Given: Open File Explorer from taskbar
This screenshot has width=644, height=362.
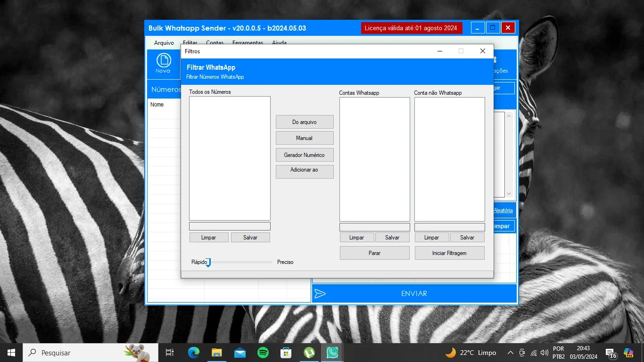Looking at the screenshot, I should [x=216, y=353].
